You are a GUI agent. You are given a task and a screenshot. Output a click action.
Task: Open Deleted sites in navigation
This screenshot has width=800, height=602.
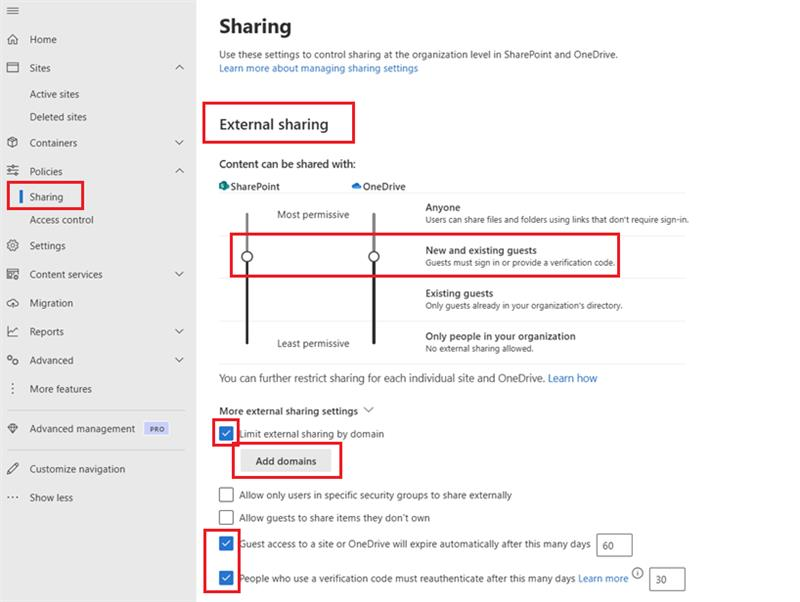point(58,117)
